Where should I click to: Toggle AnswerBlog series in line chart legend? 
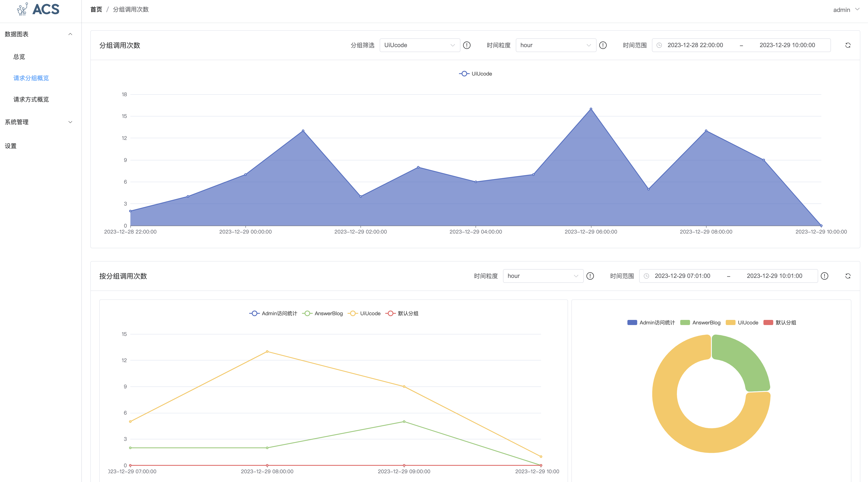[x=323, y=313]
